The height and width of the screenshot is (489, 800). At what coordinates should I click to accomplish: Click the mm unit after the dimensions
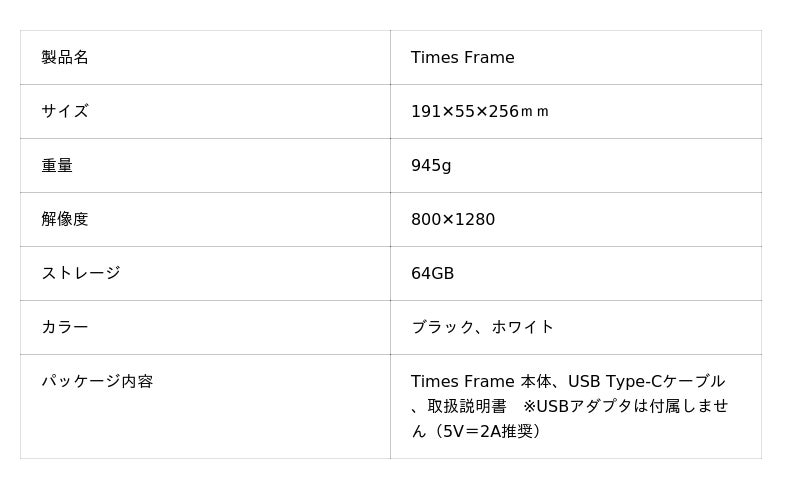535,112
